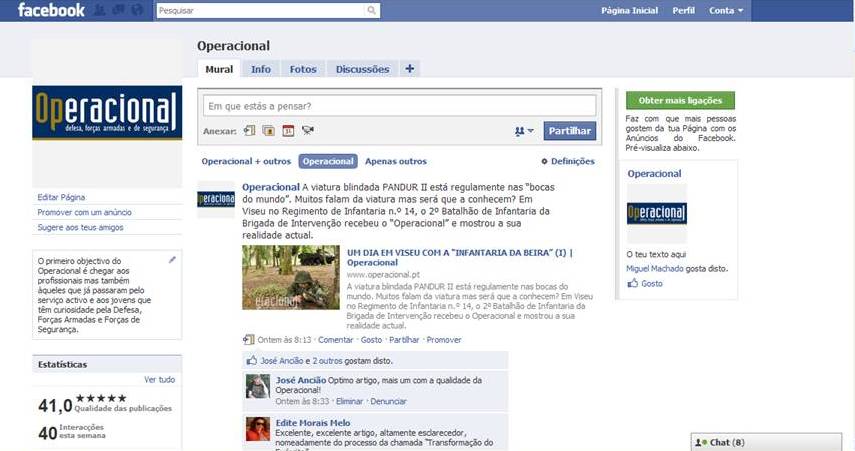
Task: Open Ver tudo statistics link
Action: tap(160, 380)
